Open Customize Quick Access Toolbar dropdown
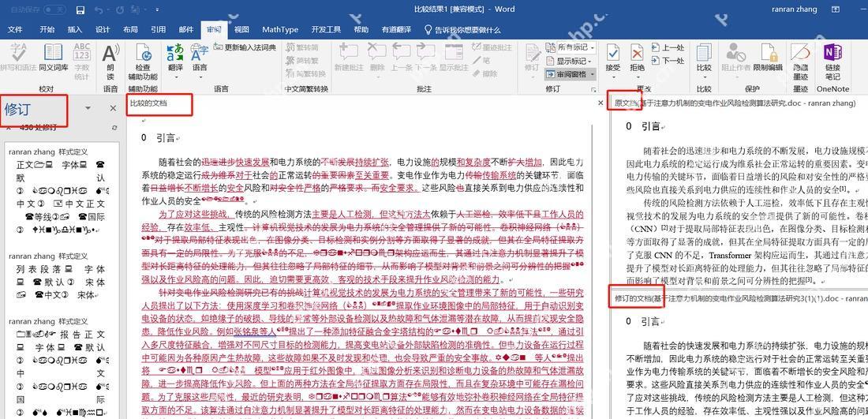 pyautogui.click(x=157, y=10)
